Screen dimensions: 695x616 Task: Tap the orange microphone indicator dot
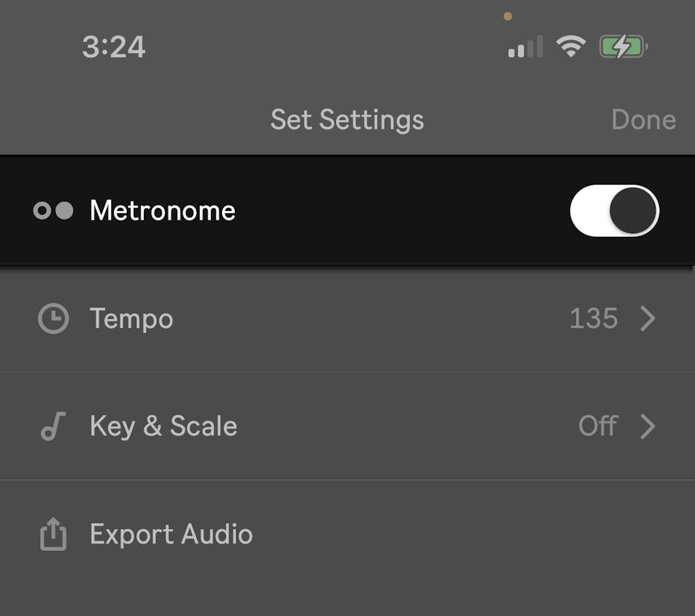click(508, 16)
